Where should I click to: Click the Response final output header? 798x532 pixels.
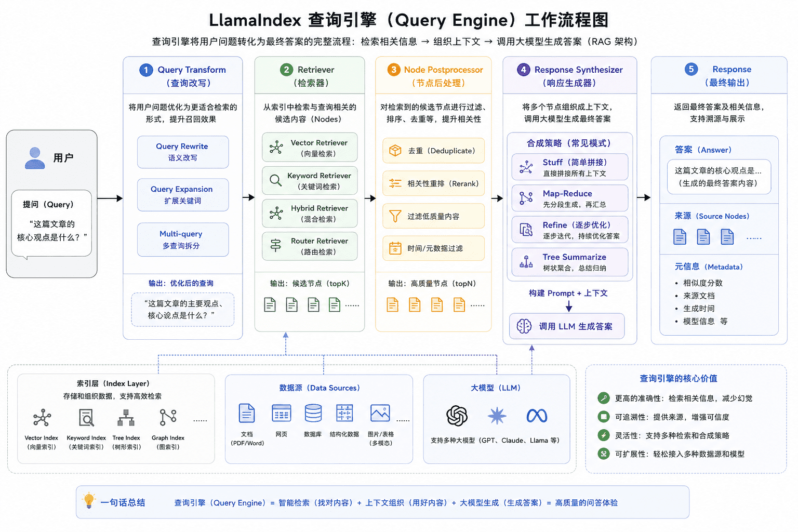(719, 76)
